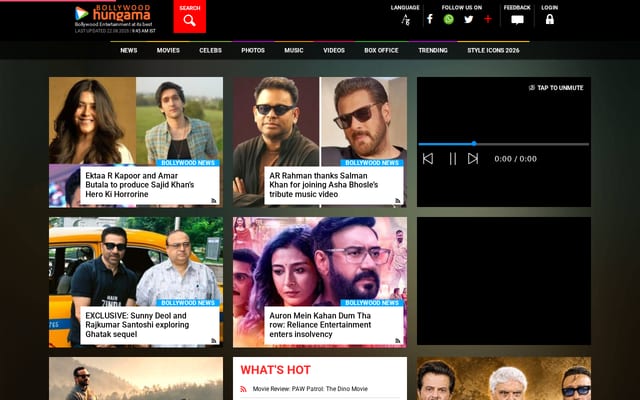Click the Bollywood Hungama logo
This screenshot has height=400, width=640.
(113, 13)
